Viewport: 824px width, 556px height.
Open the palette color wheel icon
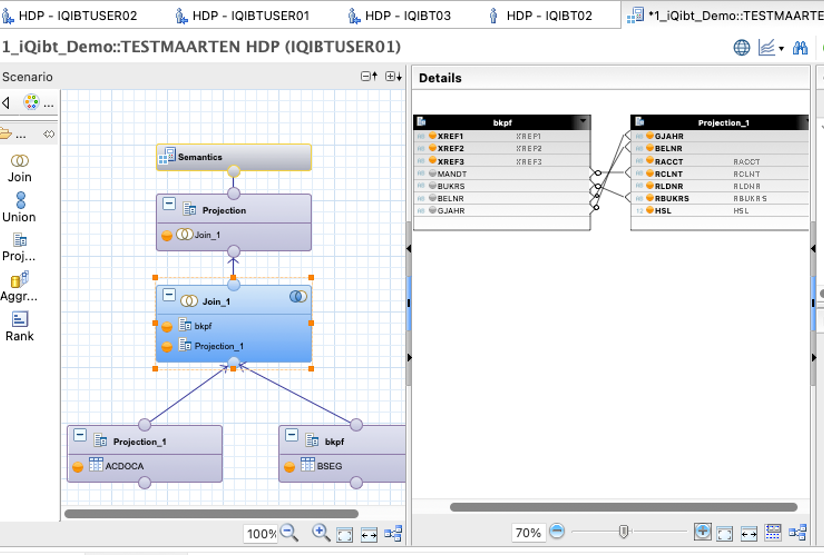[x=31, y=102]
